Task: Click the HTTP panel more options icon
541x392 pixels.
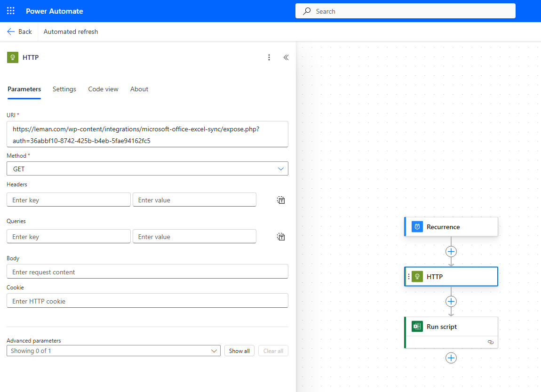Action: 269,57
